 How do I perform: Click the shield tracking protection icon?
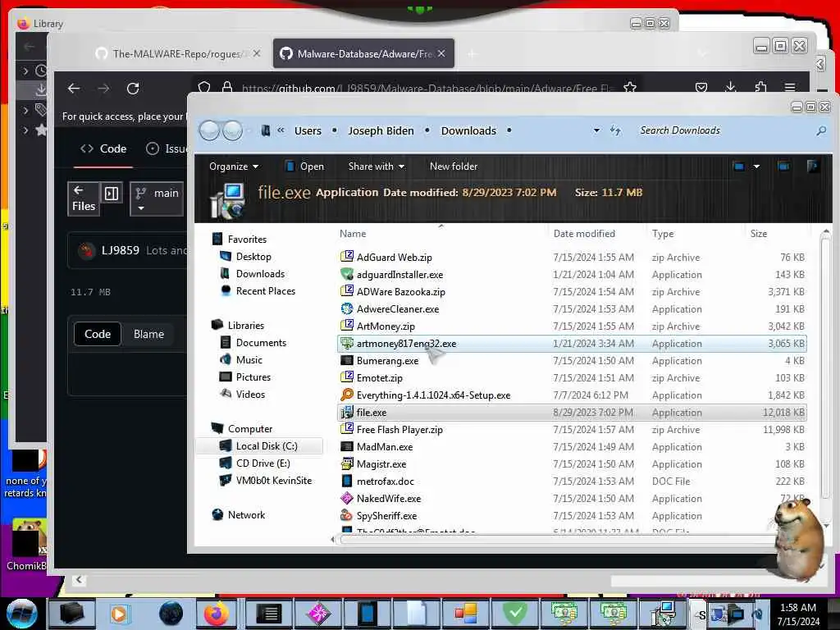pyautogui.click(x=204, y=87)
